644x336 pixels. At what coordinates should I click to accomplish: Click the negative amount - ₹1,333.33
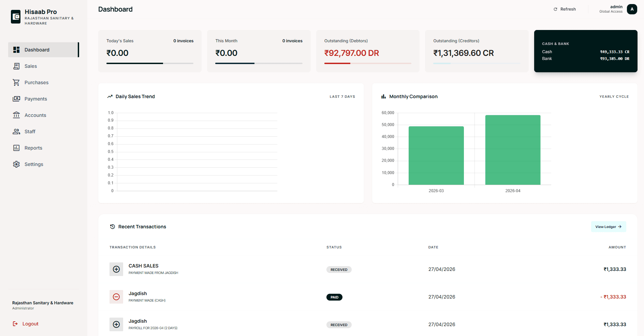click(x=613, y=297)
